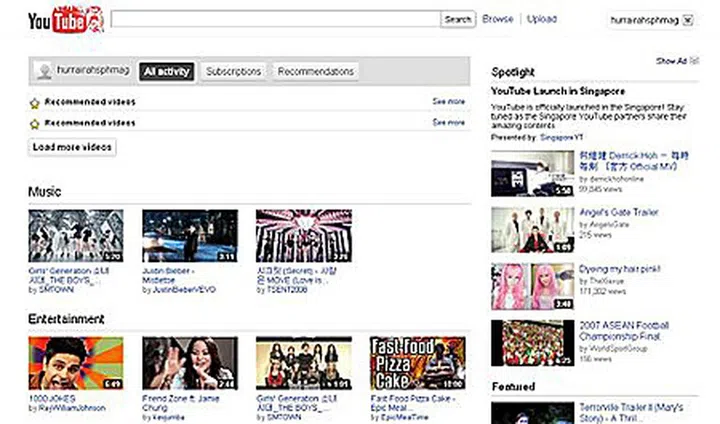Click the Load more videos button
Image resolution: width=720 pixels, height=424 pixels.
coord(72,147)
